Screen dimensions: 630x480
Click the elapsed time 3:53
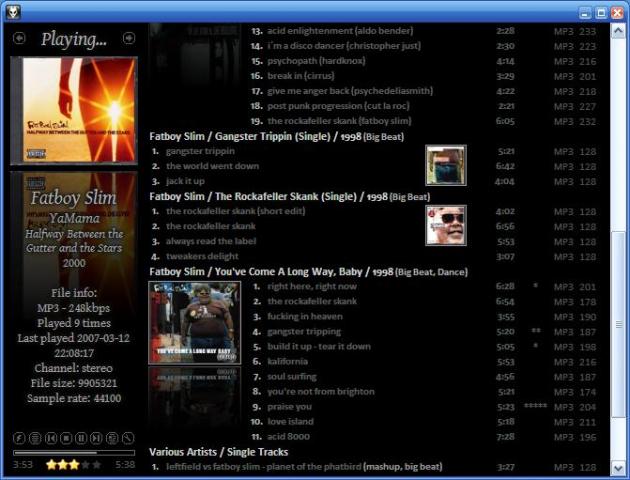click(x=22, y=465)
